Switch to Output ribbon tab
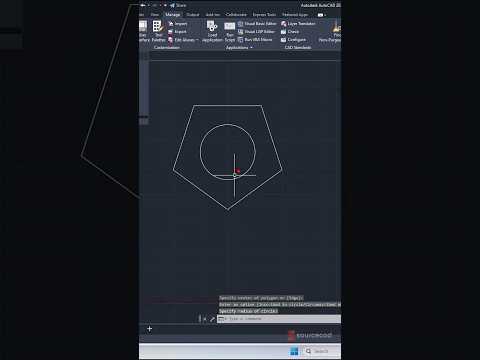480x360 pixels. coord(193,15)
